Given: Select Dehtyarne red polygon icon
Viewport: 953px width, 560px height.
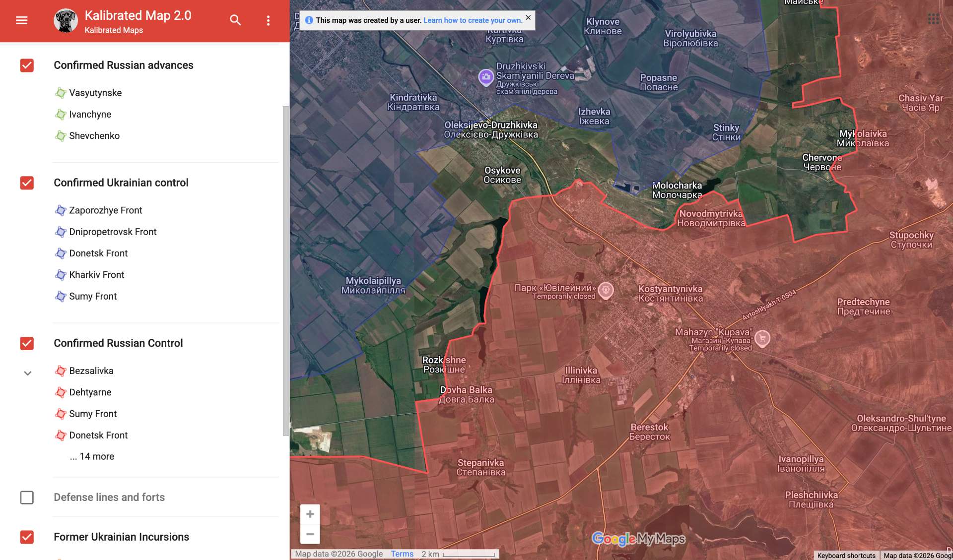Looking at the screenshot, I should coord(61,392).
